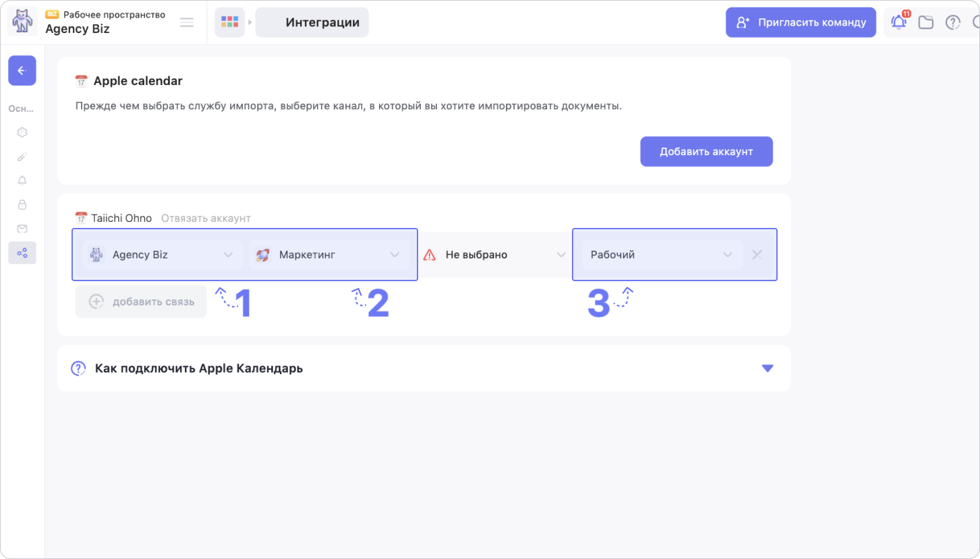Open the Не выбрано dropdown
This screenshot has height=559, width=980.
pyautogui.click(x=495, y=255)
